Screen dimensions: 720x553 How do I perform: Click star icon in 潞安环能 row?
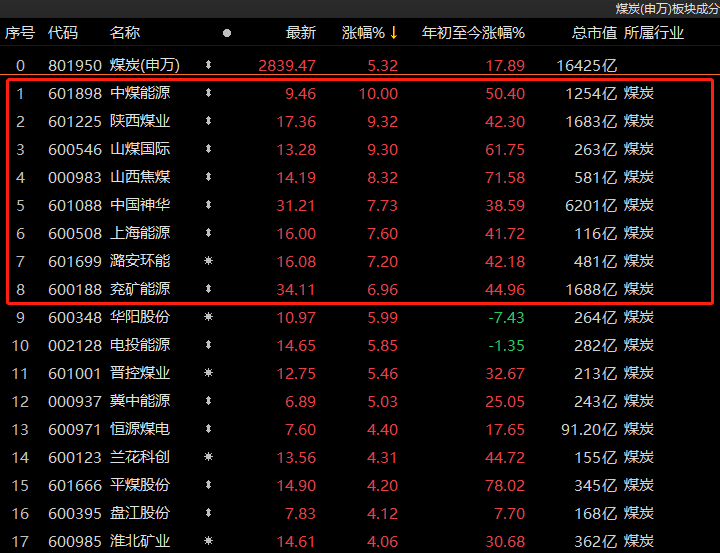tap(208, 261)
